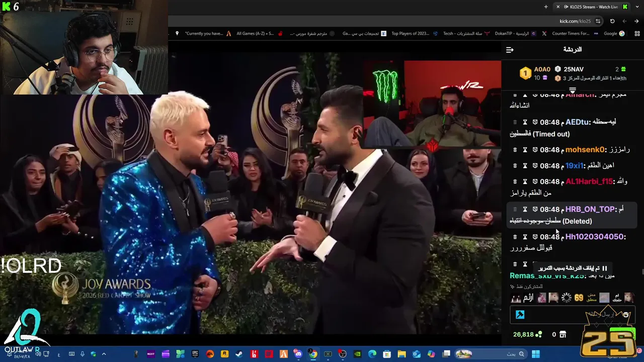This screenshot has width=644, height=362.
Task: Click the 26,818 channel points balance
Action: pos(527,334)
